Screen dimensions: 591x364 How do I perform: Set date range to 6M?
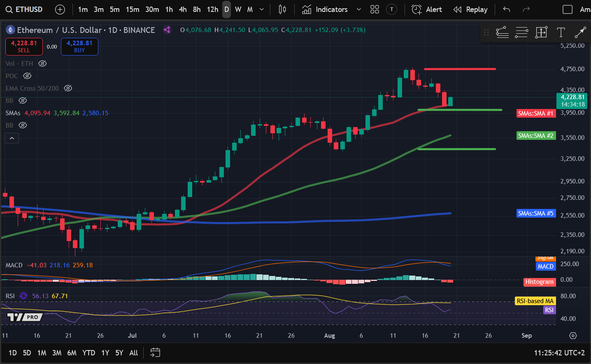(72, 353)
